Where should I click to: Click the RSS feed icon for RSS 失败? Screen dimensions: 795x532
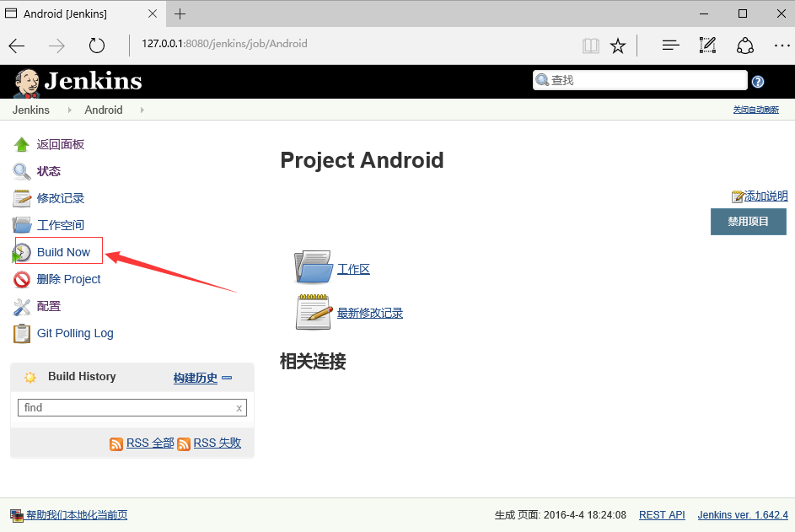(184, 443)
